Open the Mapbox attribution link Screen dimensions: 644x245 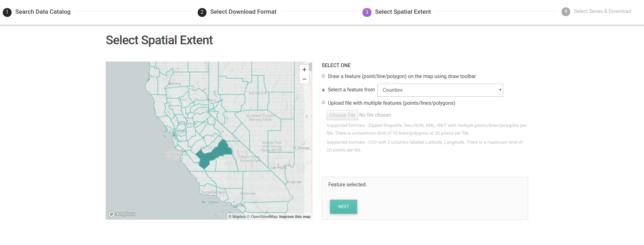(237, 217)
